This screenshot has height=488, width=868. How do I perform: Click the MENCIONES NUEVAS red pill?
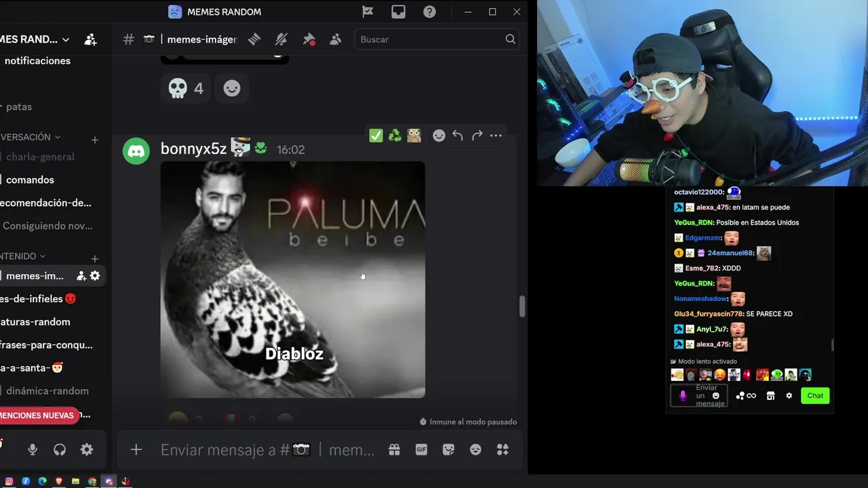(x=39, y=415)
